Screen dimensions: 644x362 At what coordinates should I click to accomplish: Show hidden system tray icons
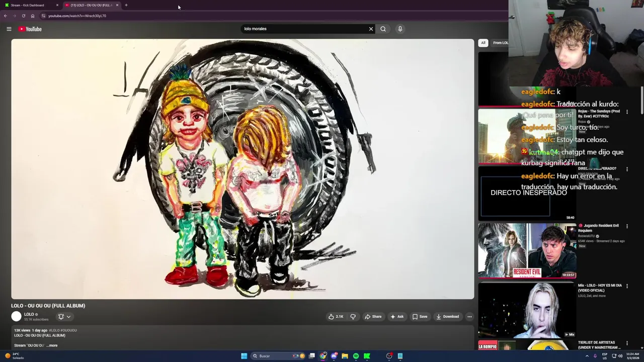587,356
